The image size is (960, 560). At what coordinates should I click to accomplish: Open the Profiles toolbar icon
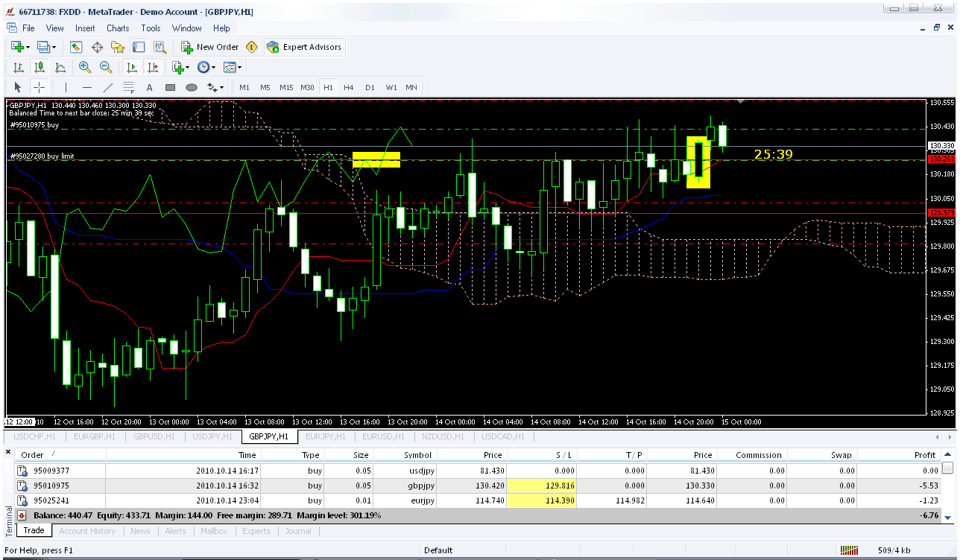pos(43,47)
